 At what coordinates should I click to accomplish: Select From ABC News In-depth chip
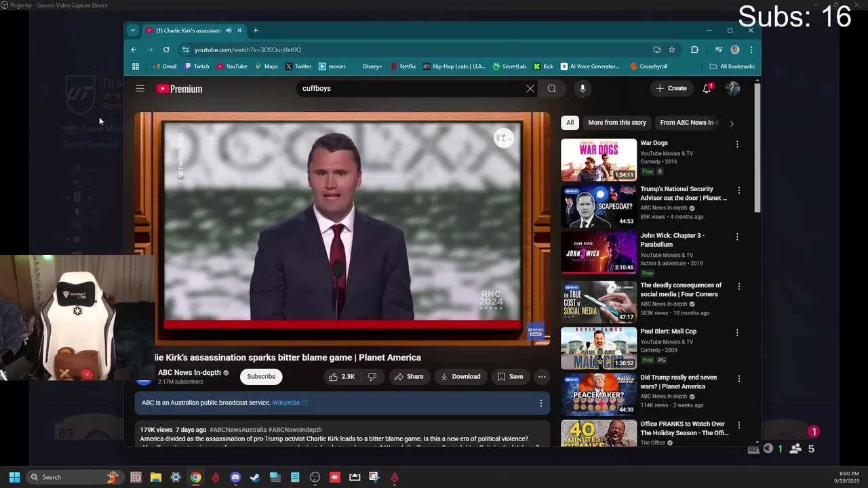(x=688, y=123)
